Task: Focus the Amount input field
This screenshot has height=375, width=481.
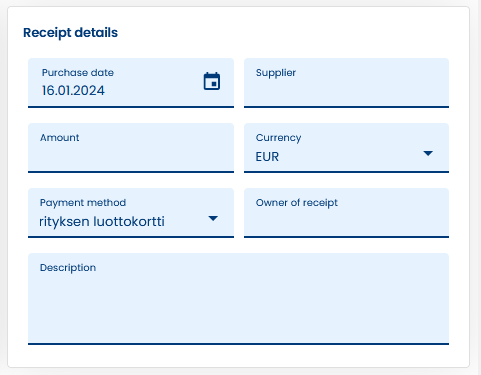Action: coord(131,148)
